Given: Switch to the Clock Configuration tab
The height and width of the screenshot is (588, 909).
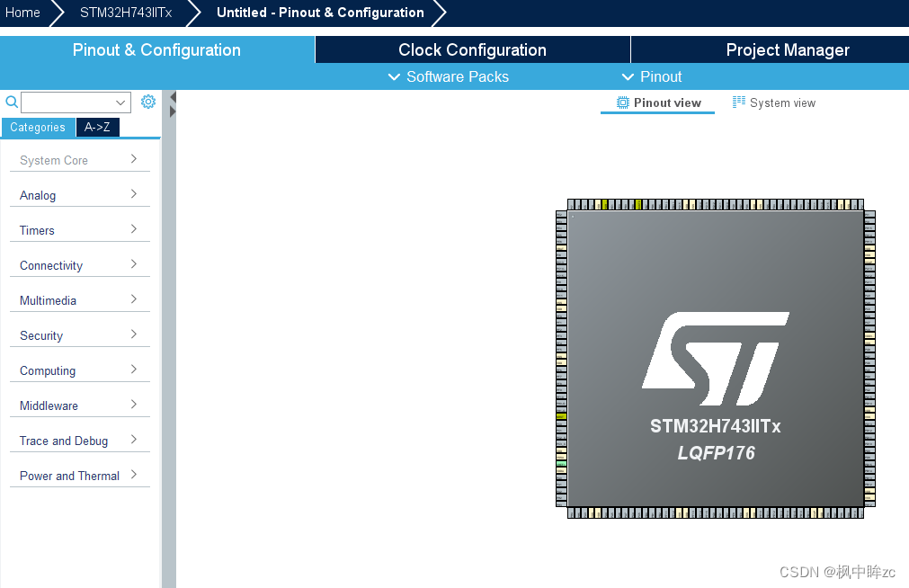Looking at the screenshot, I should [472, 49].
